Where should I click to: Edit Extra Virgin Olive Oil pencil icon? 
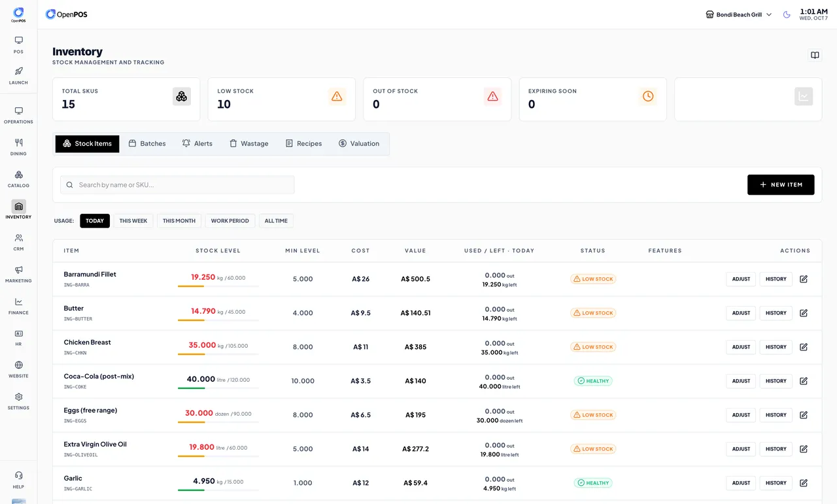click(804, 449)
